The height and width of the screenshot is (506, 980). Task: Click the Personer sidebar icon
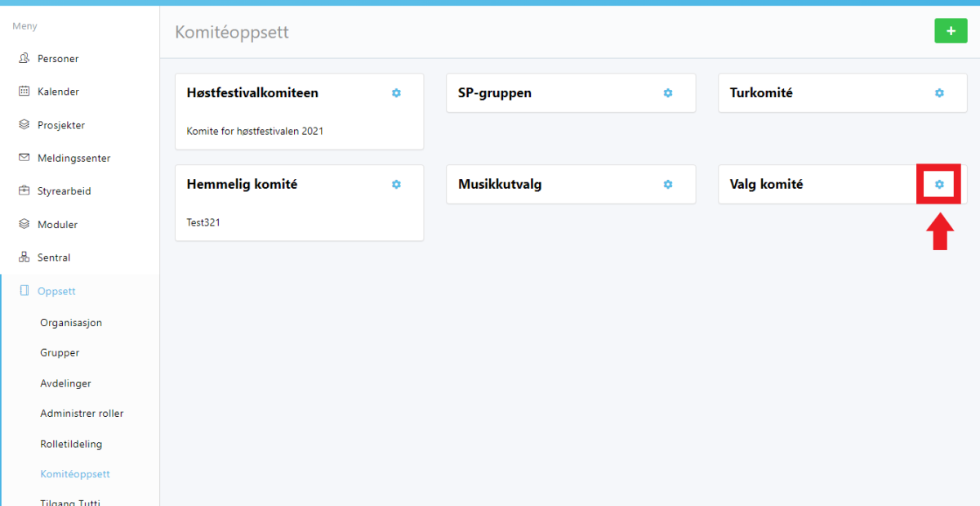coord(24,59)
